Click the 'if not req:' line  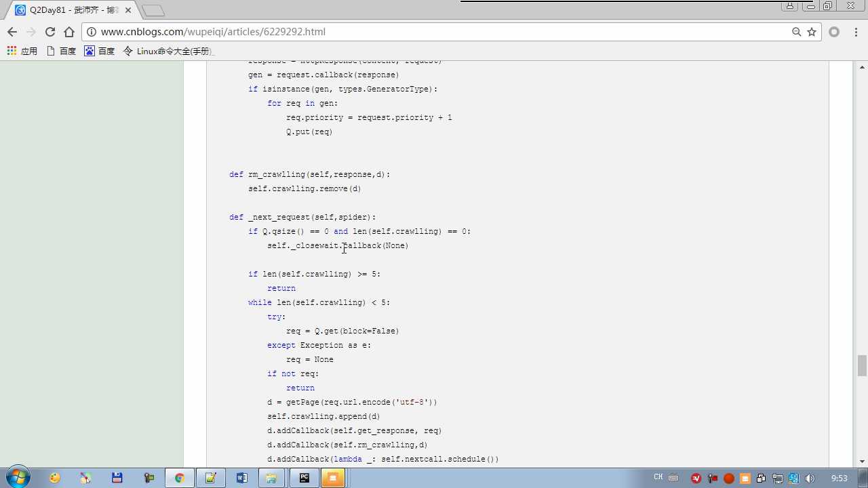(293, 374)
